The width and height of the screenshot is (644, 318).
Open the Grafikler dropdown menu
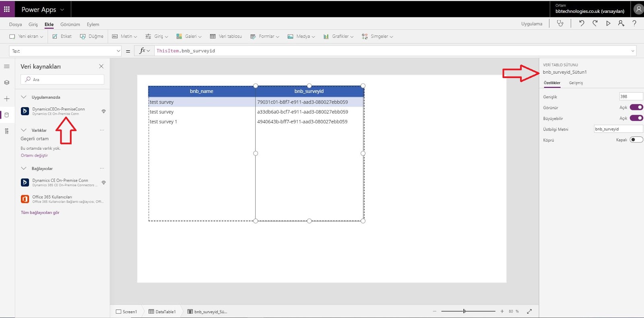click(x=338, y=36)
